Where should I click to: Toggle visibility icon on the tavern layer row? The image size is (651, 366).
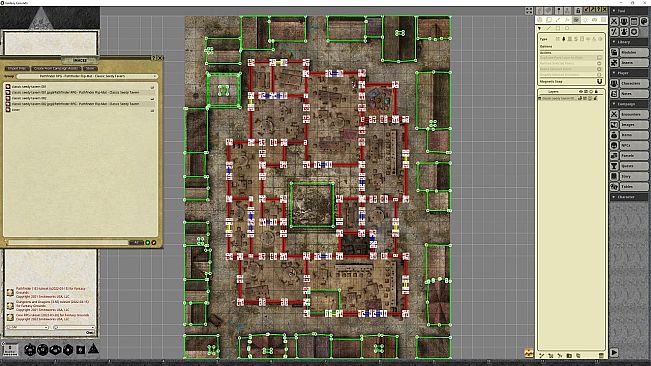pyautogui.click(x=580, y=98)
